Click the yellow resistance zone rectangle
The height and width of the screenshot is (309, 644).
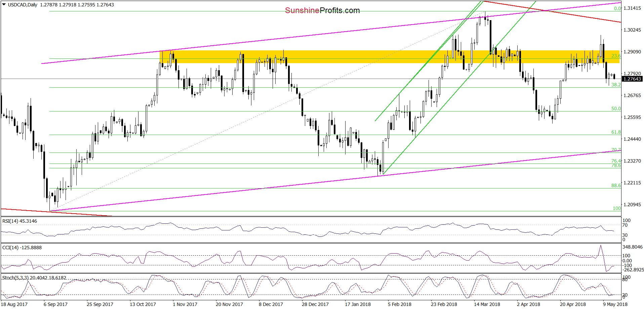390,57
